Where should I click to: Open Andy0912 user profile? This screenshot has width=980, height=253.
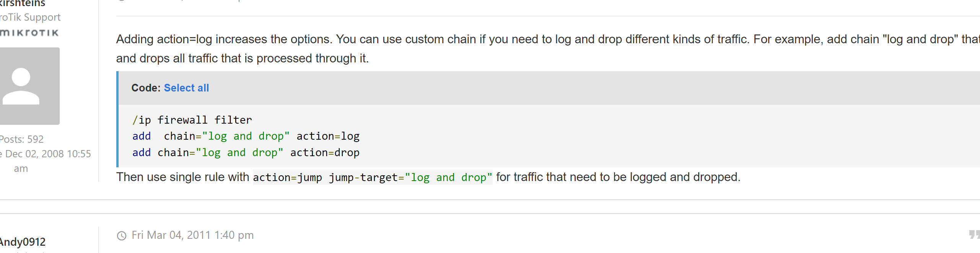click(x=23, y=242)
